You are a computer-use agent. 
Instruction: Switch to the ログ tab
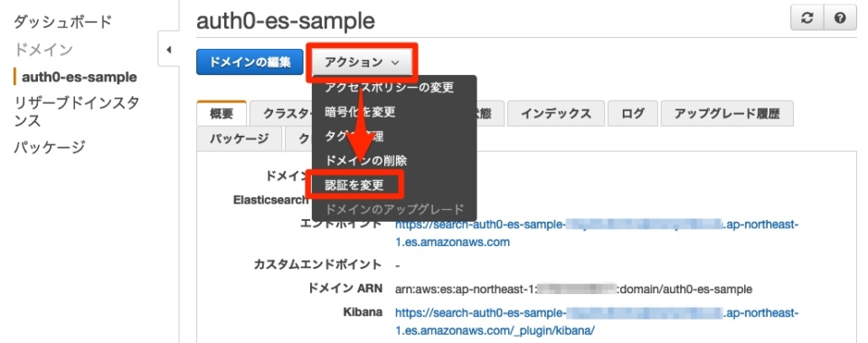[633, 114]
